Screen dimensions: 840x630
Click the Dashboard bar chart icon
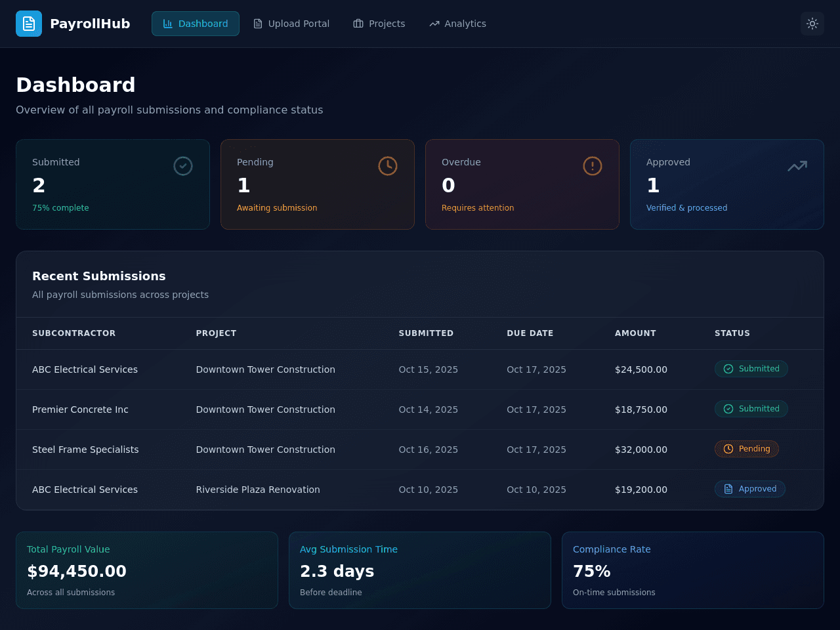tap(168, 24)
